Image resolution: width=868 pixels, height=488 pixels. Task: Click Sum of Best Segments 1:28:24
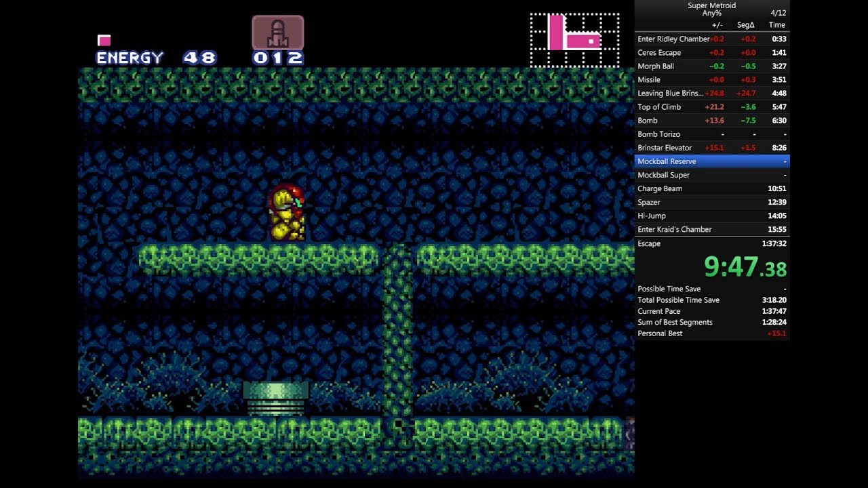(712, 323)
